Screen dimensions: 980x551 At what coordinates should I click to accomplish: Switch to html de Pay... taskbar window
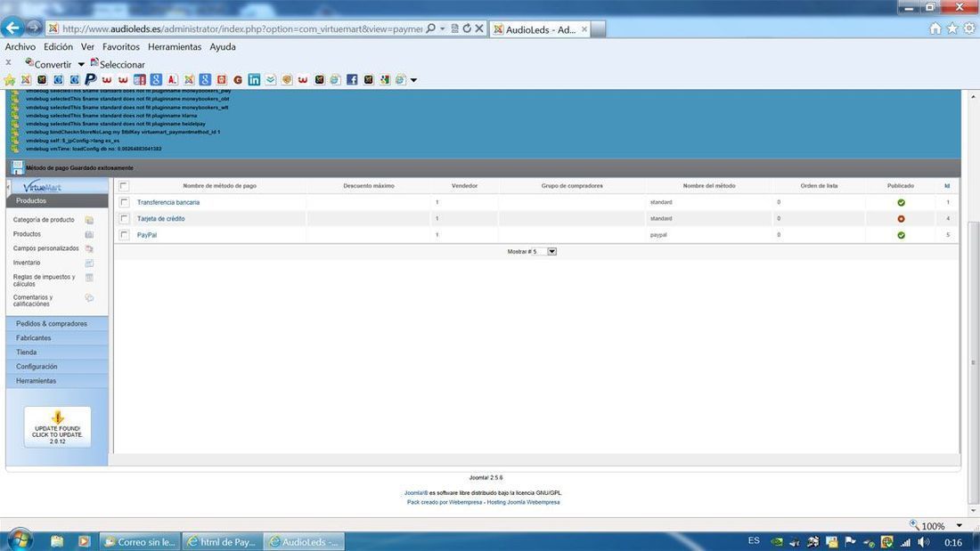pyautogui.click(x=222, y=541)
